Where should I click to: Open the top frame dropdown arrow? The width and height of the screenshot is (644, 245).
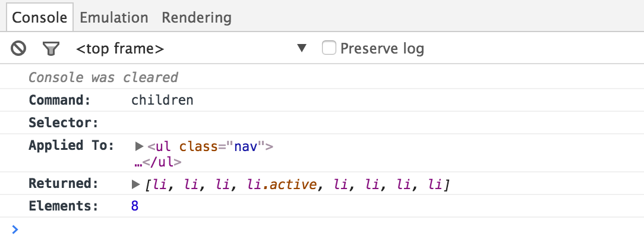coord(302,48)
